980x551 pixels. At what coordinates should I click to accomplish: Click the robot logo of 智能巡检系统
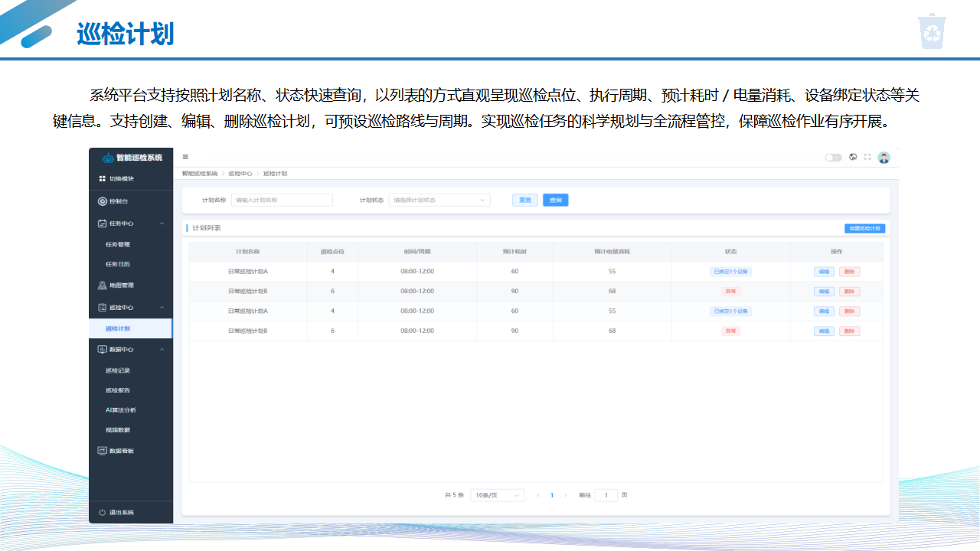click(x=108, y=158)
